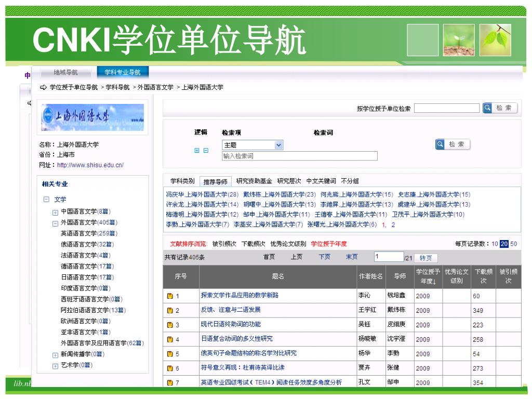Expand the 中国语言文学 tree node

click(x=55, y=212)
